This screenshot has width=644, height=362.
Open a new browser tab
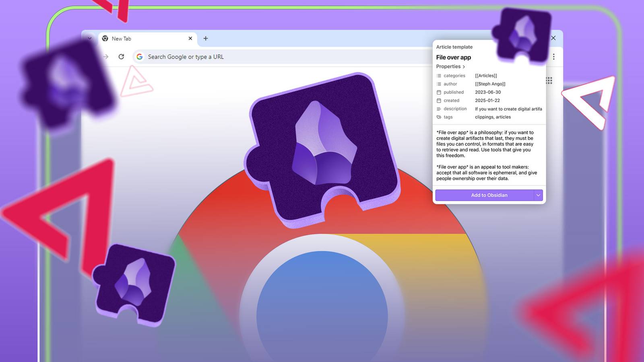click(x=206, y=38)
